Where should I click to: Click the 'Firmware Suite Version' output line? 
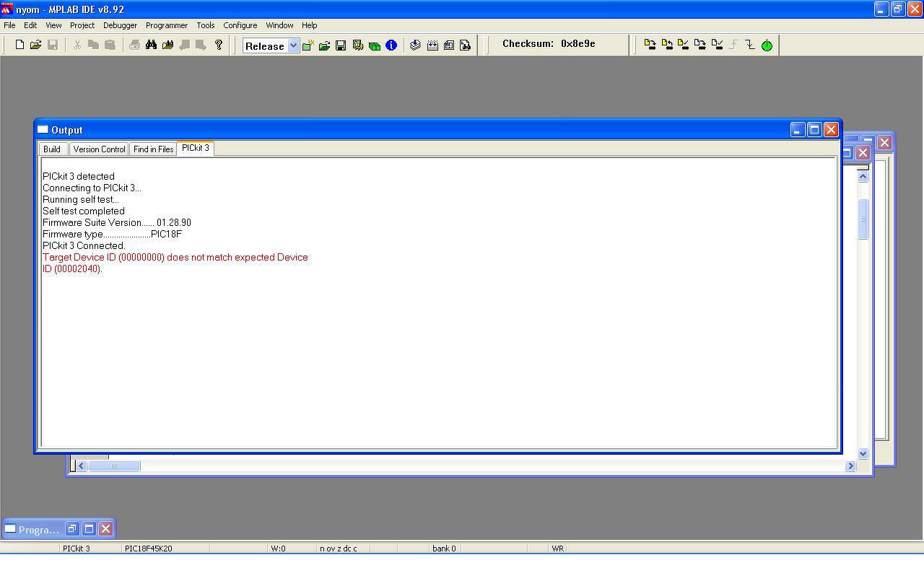tap(117, 222)
